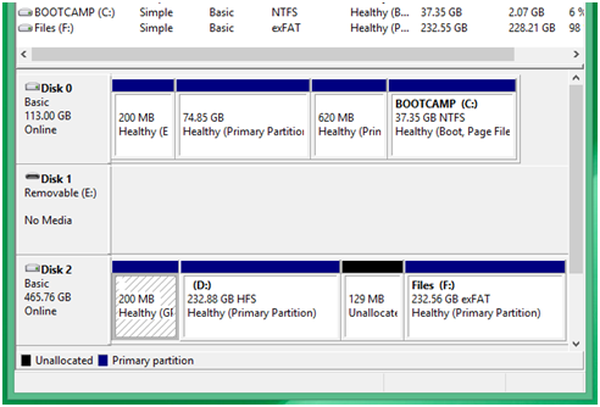Select the hatched 200 MB partition on Disk 2
Screen dimensions: 600x407
coord(144,306)
